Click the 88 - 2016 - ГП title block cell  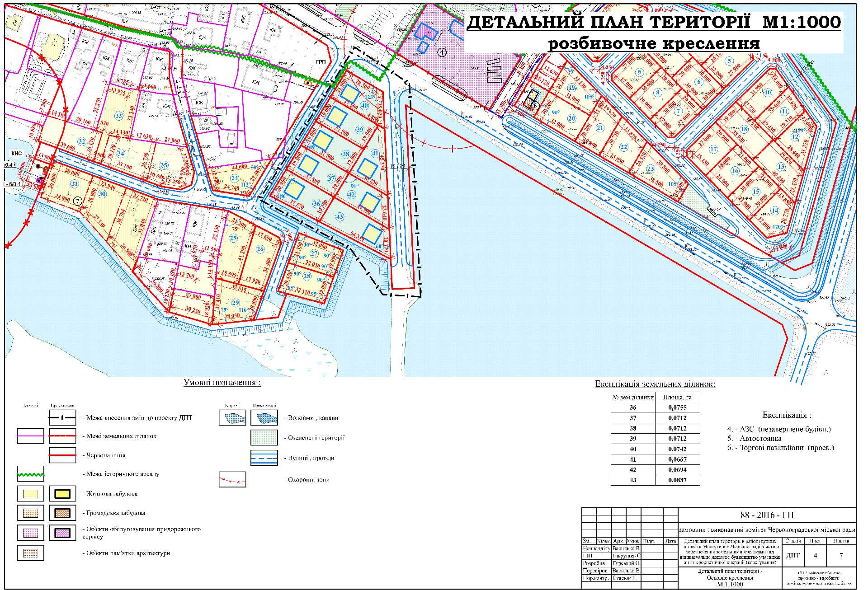point(766,515)
